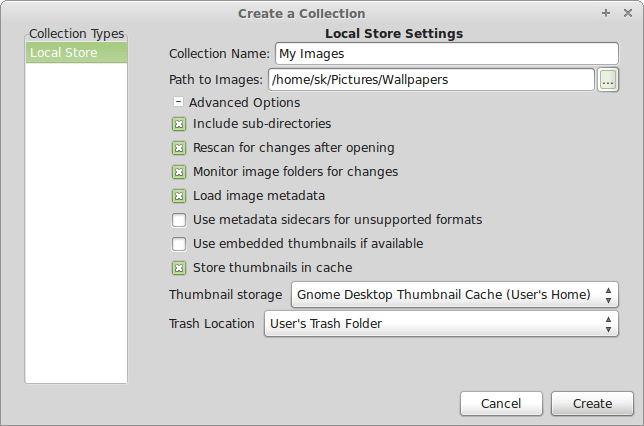This screenshot has width=644, height=426.
Task: Toggle Monitor image folders for changes
Action: click(x=179, y=172)
